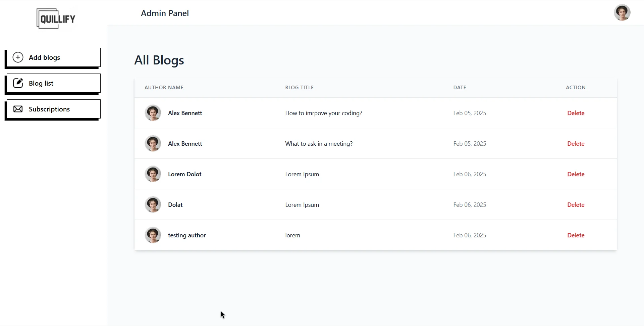Click the pencil edit icon beside Blog list

[18, 83]
